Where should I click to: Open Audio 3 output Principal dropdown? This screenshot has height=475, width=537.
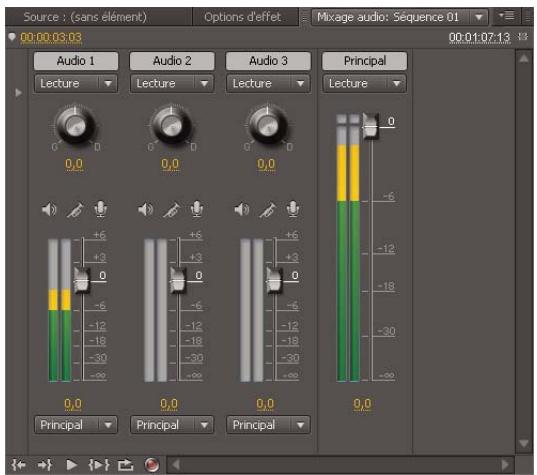click(268, 425)
